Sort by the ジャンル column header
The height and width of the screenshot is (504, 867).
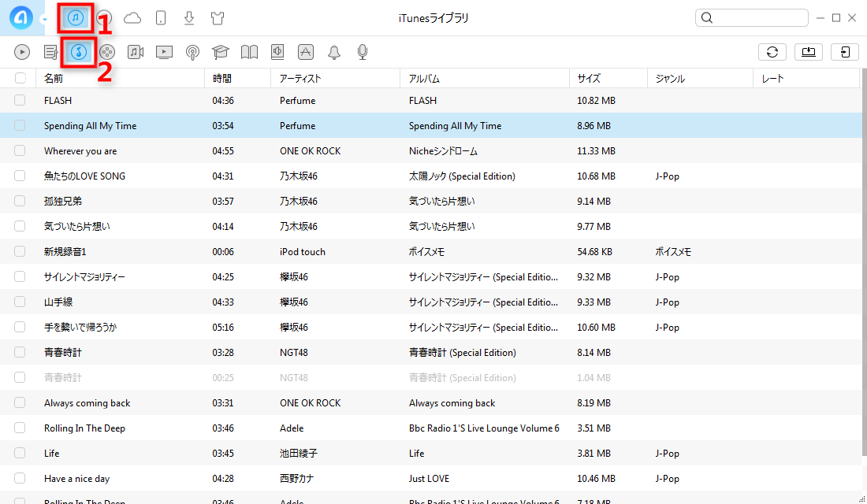[x=700, y=79]
